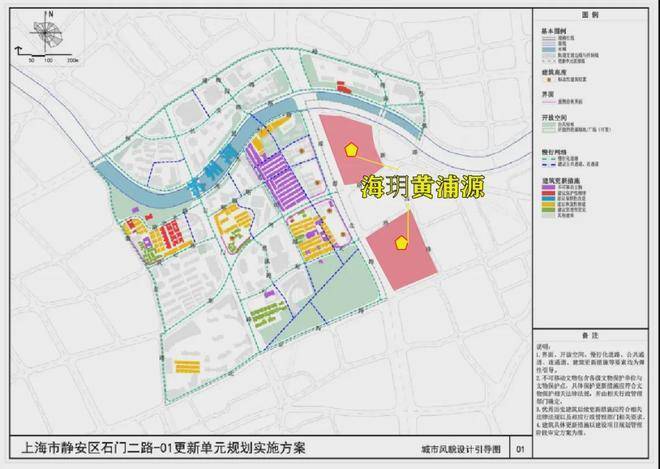The height and width of the screenshot is (469, 660).
Task: Click the red swatch in the legend
Action: click(548, 192)
